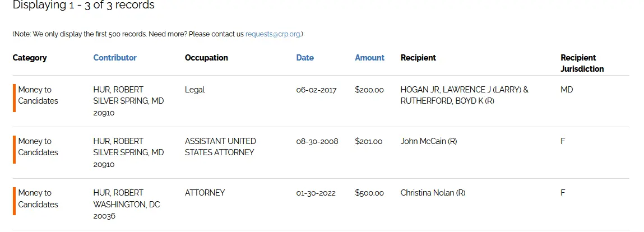The width and height of the screenshot is (644, 232).
Task: Click the Assistant United States Attorney occupation
Action: tap(220, 147)
